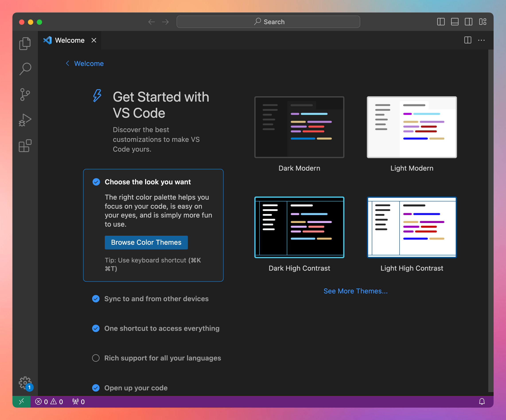Click the See More Themes link
The image size is (506, 420).
(355, 291)
